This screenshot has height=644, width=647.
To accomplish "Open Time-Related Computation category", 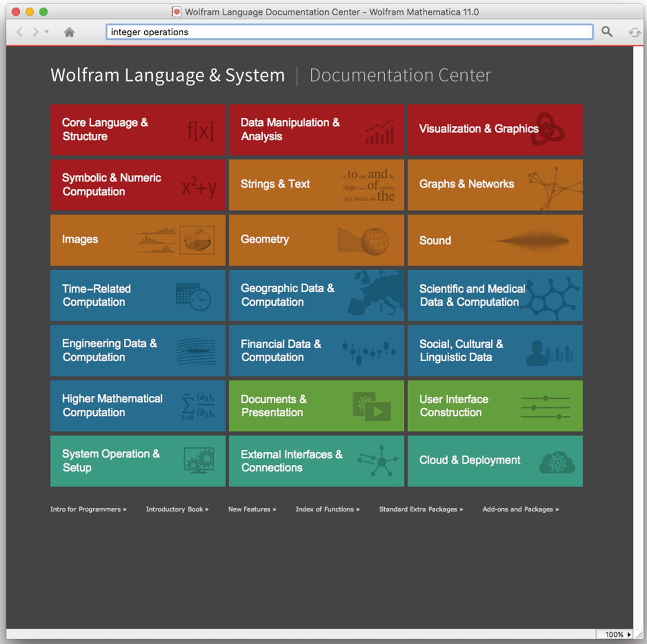I will pos(138,295).
